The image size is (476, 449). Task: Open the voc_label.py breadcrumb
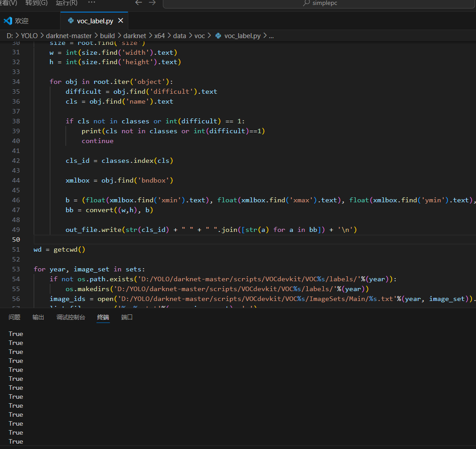point(242,36)
